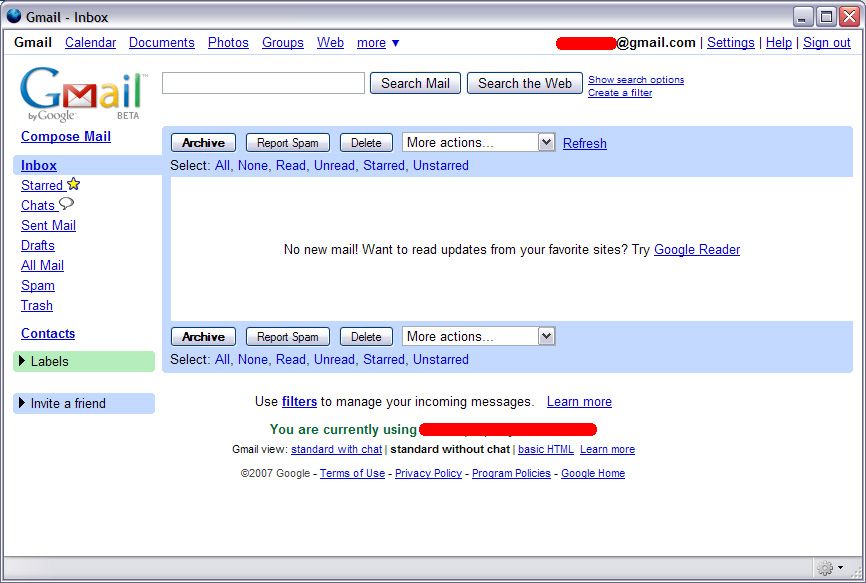Viewport: 866px width, 583px height.
Task: Open All Mail folder
Action: [x=43, y=266]
